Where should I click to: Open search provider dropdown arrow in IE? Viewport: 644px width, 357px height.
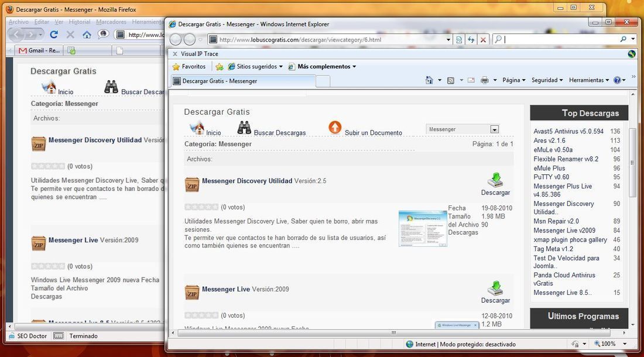coord(633,39)
